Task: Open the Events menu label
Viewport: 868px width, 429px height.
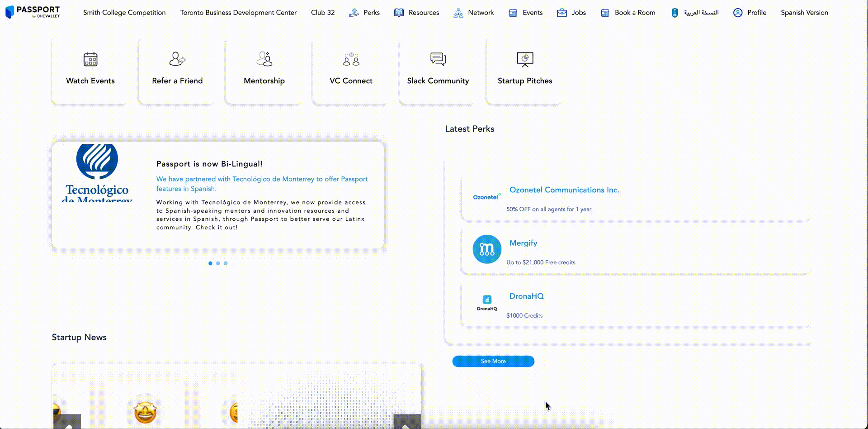Action: point(533,13)
